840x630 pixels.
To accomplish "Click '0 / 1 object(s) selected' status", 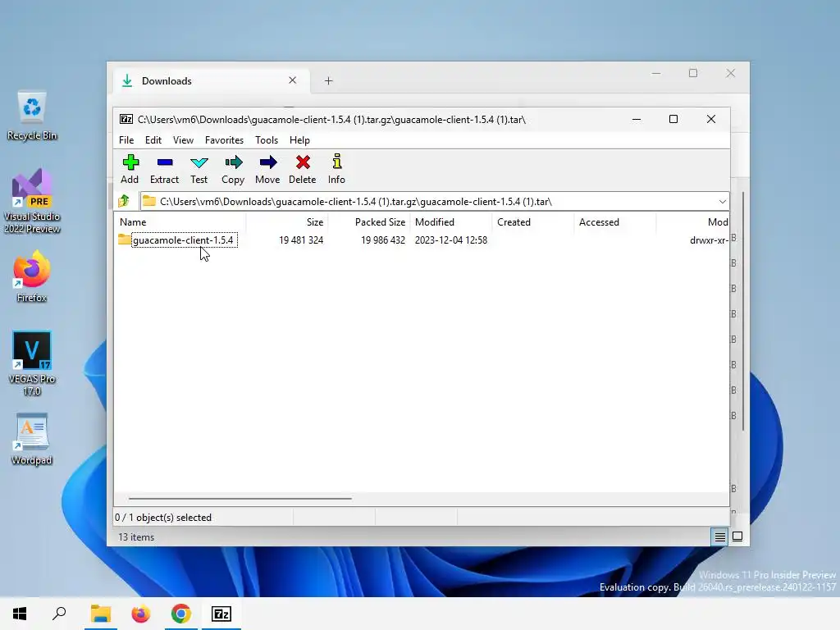I will [163, 518].
